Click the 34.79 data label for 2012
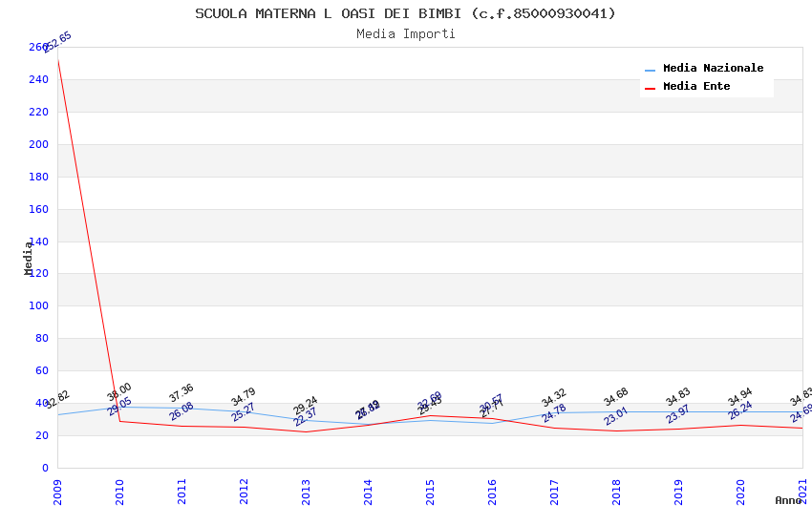 (x=244, y=397)
